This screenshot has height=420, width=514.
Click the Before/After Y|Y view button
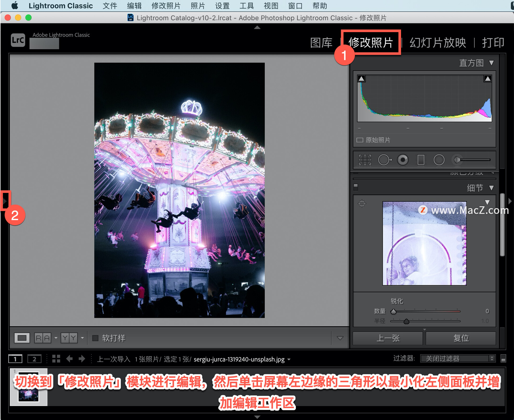pos(69,338)
